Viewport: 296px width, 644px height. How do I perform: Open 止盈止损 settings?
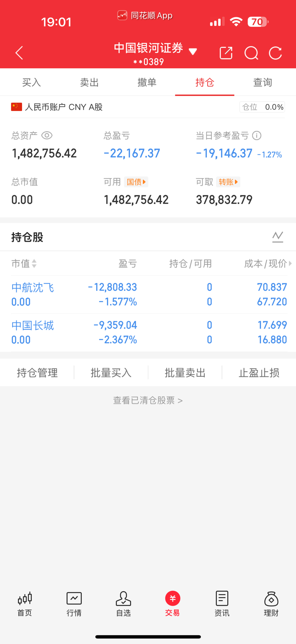pyautogui.click(x=259, y=373)
